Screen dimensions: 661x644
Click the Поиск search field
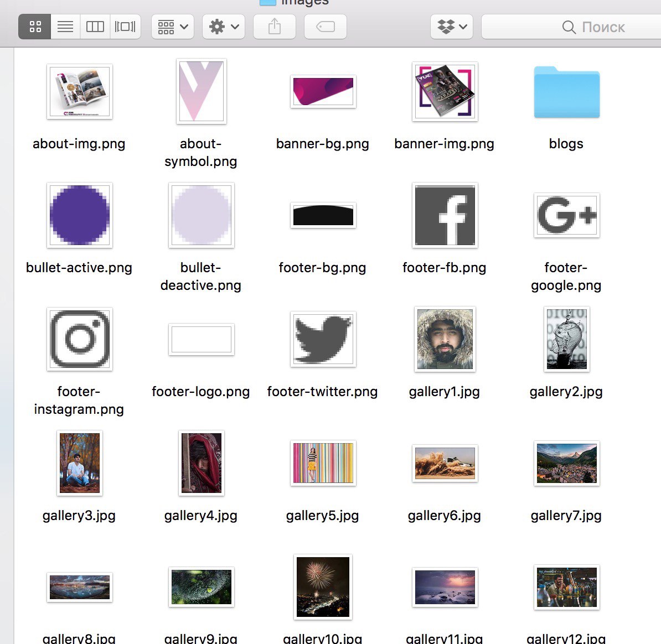click(571, 27)
